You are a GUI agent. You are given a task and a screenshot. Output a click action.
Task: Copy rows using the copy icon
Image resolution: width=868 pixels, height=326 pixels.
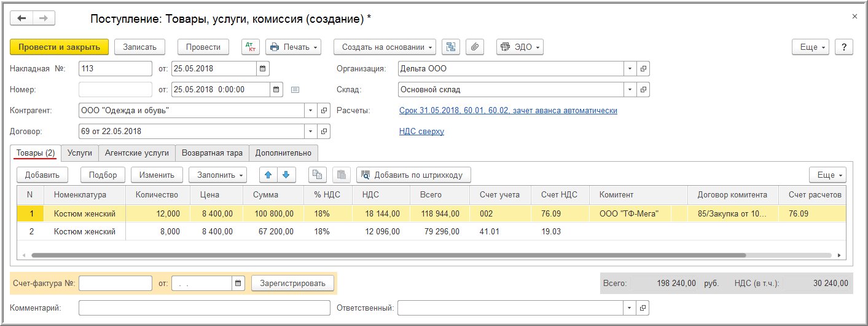pyautogui.click(x=317, y=175)
